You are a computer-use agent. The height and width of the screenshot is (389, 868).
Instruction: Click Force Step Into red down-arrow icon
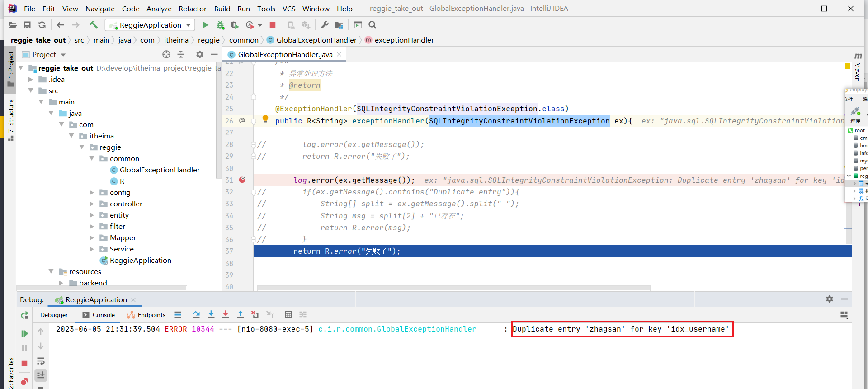point(226,314)
